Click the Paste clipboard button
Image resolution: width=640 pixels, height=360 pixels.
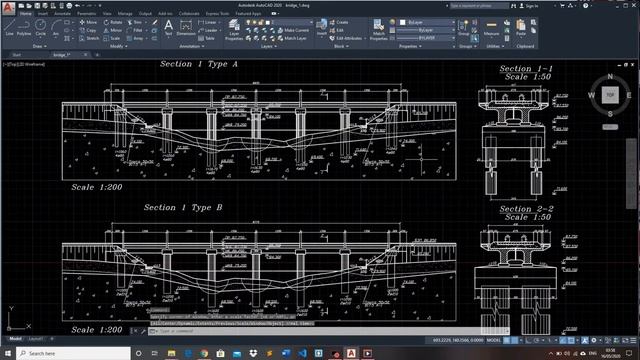click(521, 28)
